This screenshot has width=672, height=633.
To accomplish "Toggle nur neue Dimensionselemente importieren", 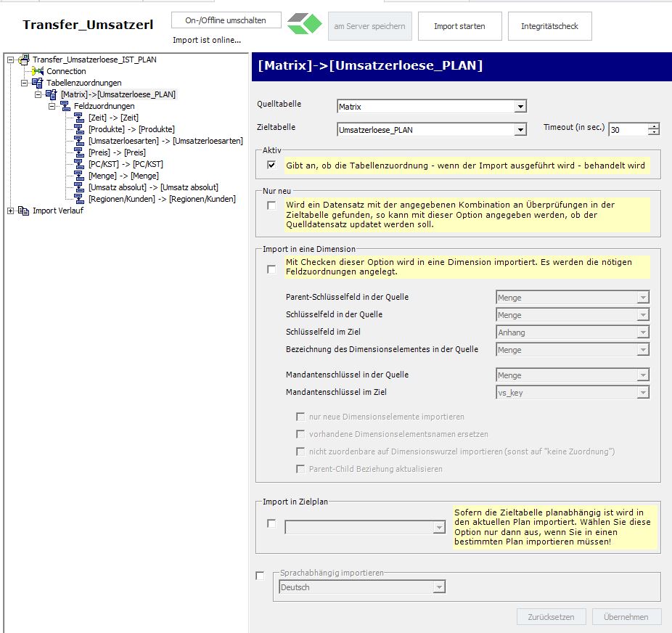I will point(300,417).
